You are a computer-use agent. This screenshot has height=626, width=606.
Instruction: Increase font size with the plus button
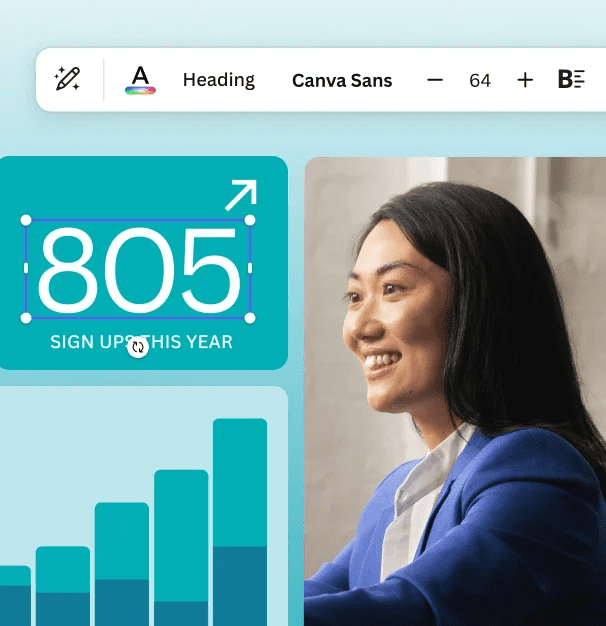click(525, 80)
